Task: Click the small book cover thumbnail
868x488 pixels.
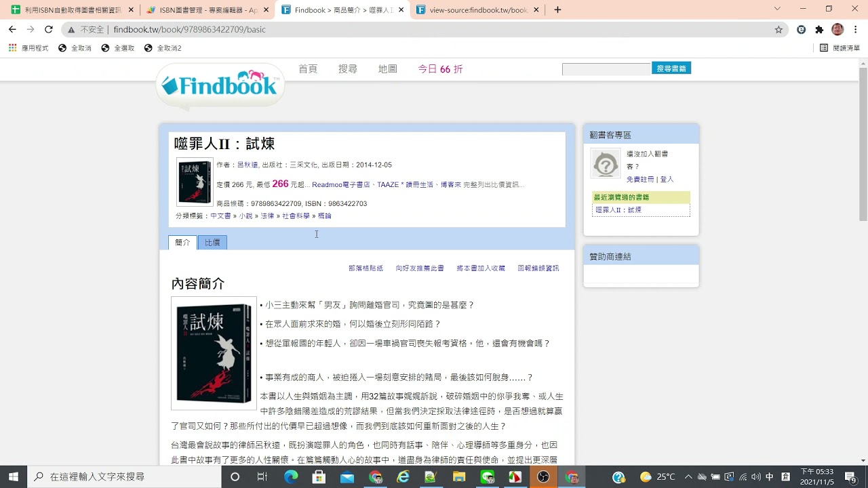Action: (195, 182)
